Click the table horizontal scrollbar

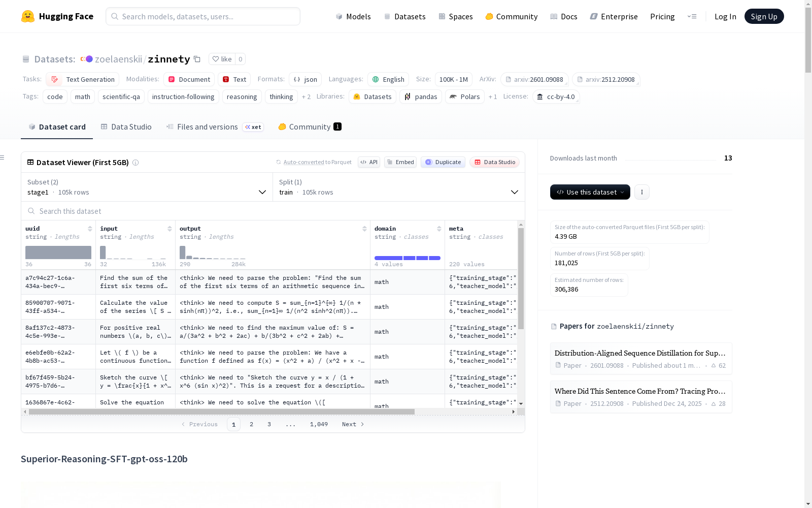pos(222,411)
